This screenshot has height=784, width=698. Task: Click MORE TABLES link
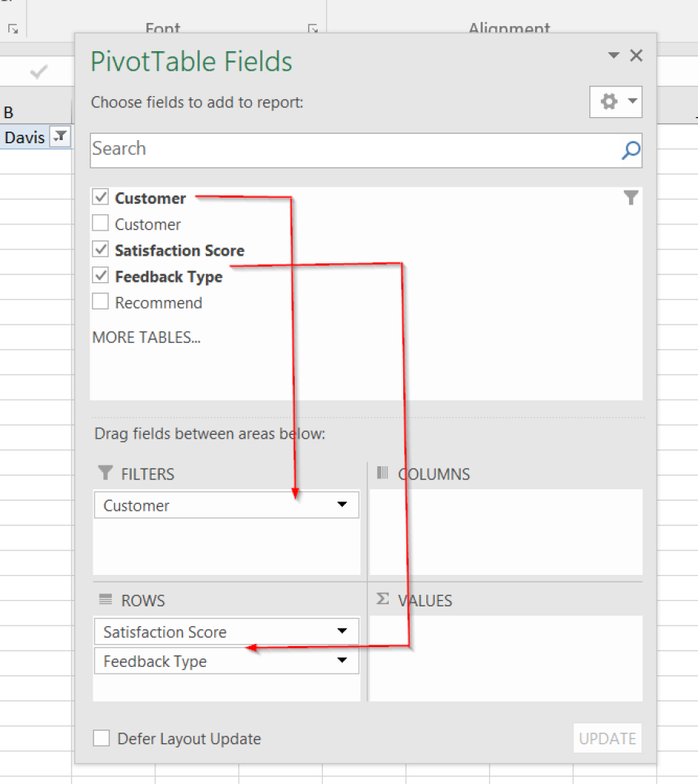click(145, 337)
